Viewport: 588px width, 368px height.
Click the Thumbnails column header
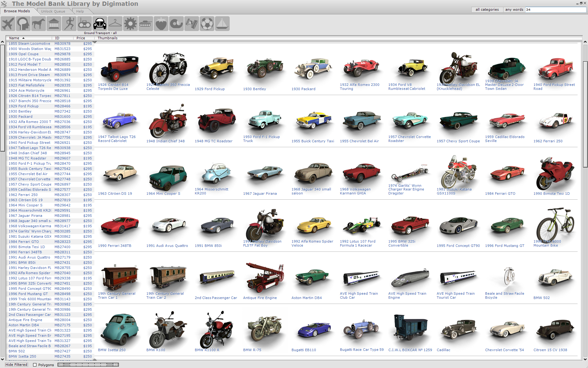tap(107, 38)
